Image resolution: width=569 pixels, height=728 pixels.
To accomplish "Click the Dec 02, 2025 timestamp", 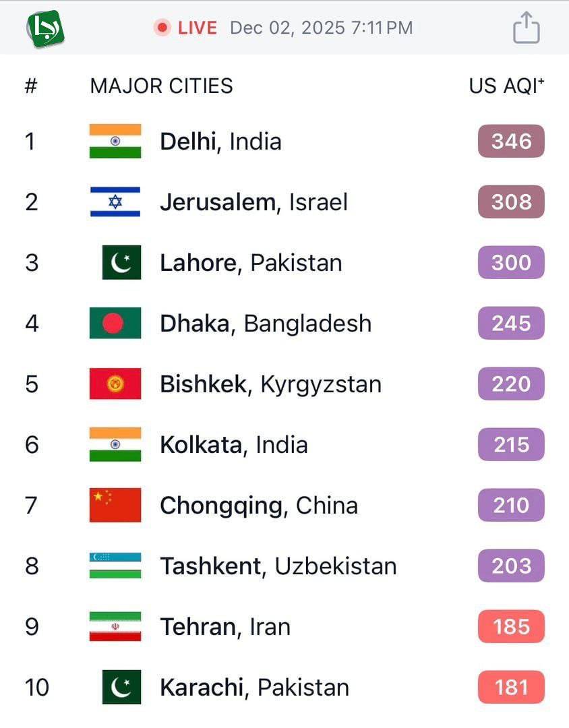I will (x=321, y=28).
